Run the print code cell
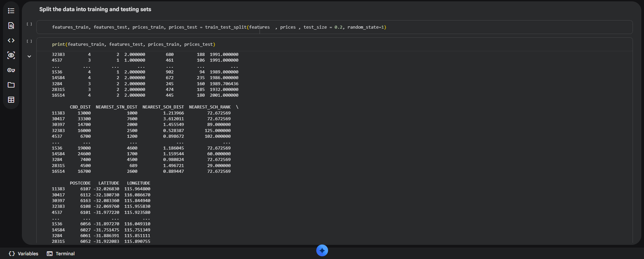The image size is (644, 259). tap(29, 41)
